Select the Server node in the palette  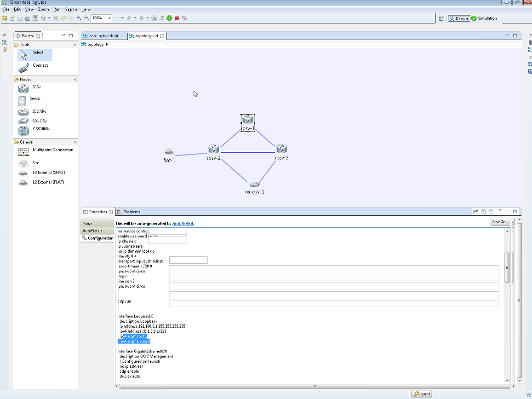29,100
